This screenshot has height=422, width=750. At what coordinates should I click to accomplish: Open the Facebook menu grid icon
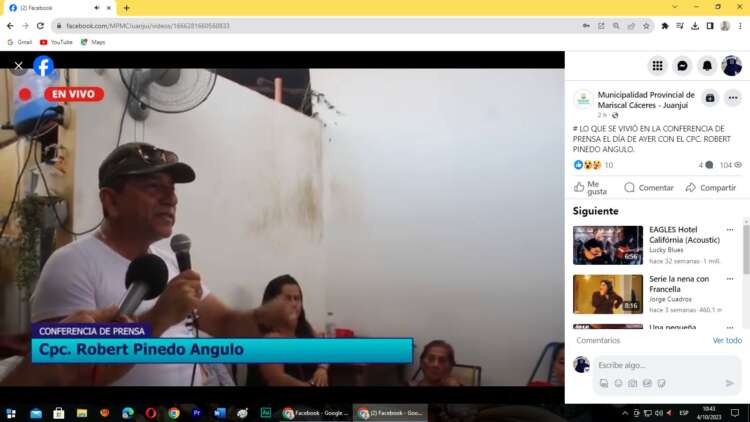[657, 66]
